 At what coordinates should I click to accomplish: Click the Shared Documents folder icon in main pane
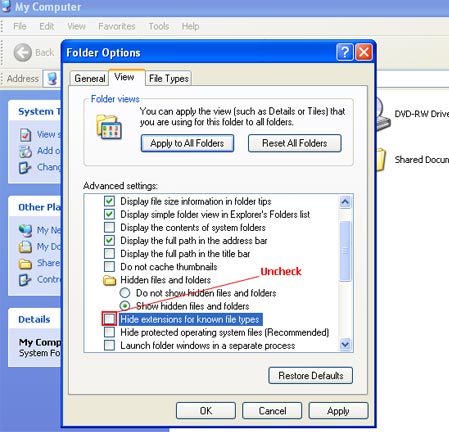pos(381,160)
